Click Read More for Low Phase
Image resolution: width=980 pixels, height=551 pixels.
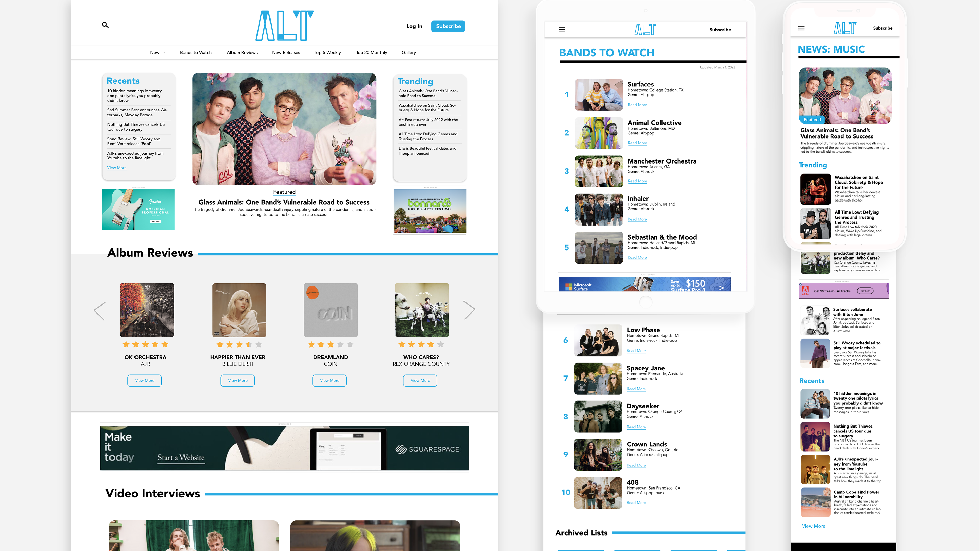pos(636,350)
